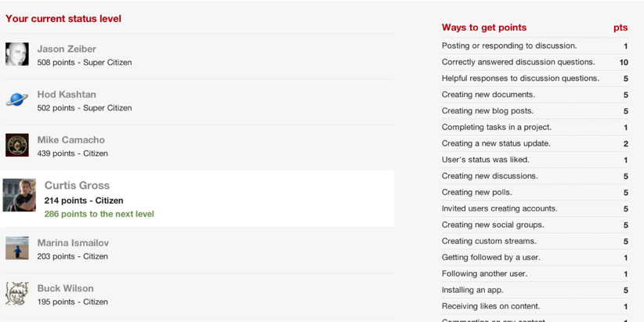Click the 'Your current status level' heading
Screen dimensions: 644x322
pos(63,19)
